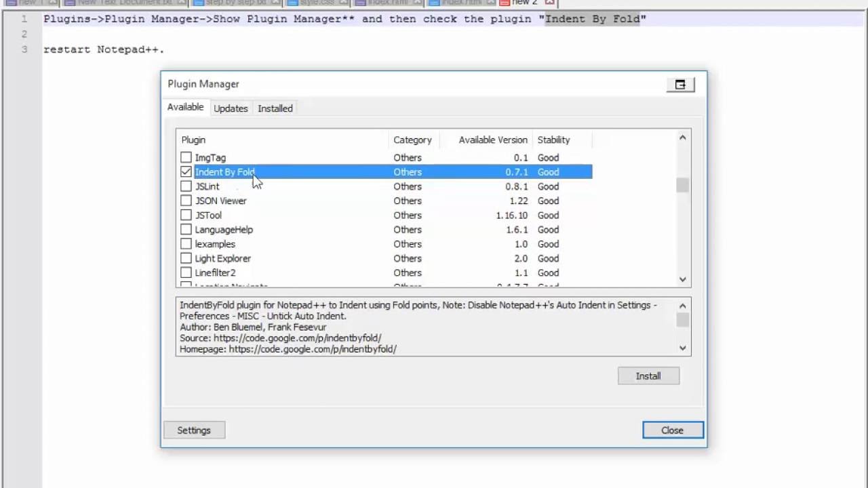Click the 'restart Notepad++.' editor line
The height and width of the screenshot is (488, 868).
click(x=104, y=49)
